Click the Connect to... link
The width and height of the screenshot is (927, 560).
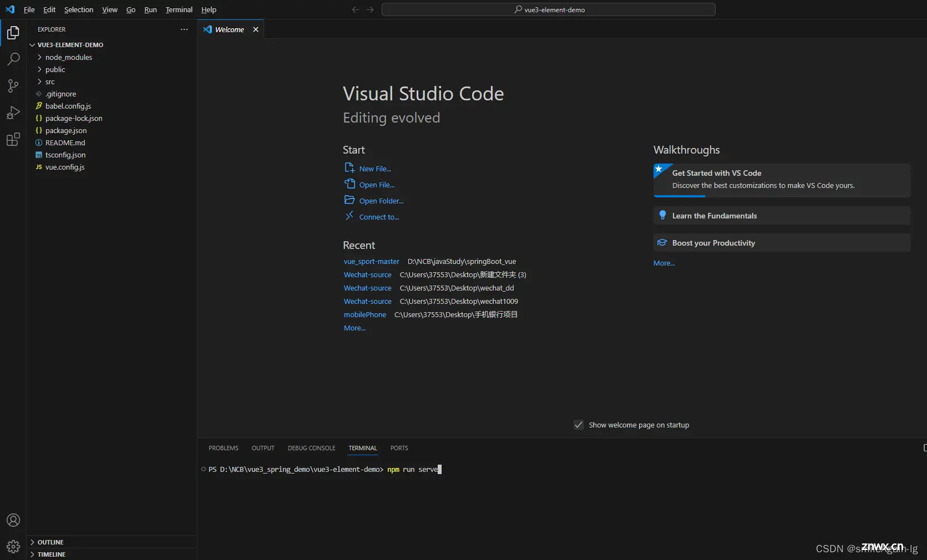coord(379,217)
